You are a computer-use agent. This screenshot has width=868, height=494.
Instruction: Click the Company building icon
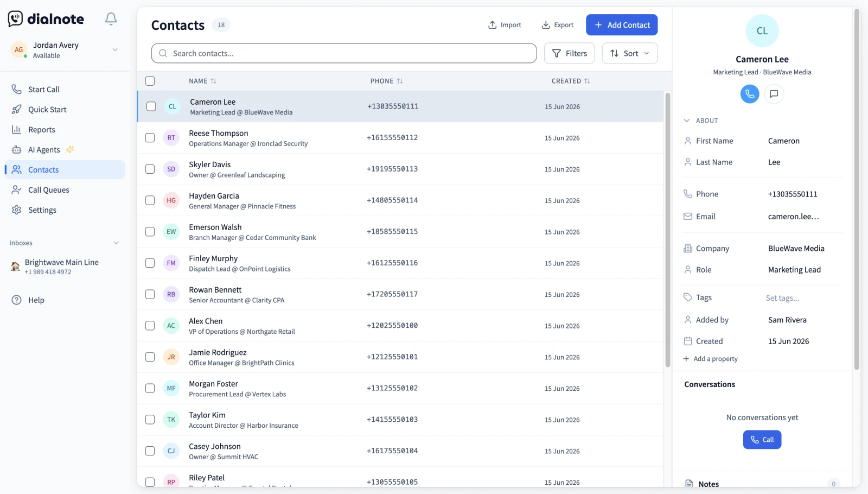point(688,248)
